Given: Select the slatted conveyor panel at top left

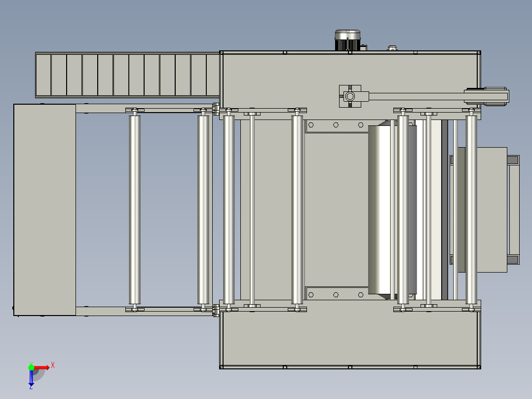Looking at the screenshot, I should pyautogui.click(x=127, y=75).
